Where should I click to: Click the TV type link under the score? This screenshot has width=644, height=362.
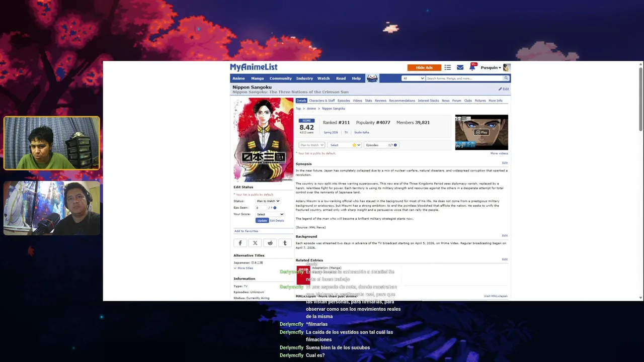346,132
